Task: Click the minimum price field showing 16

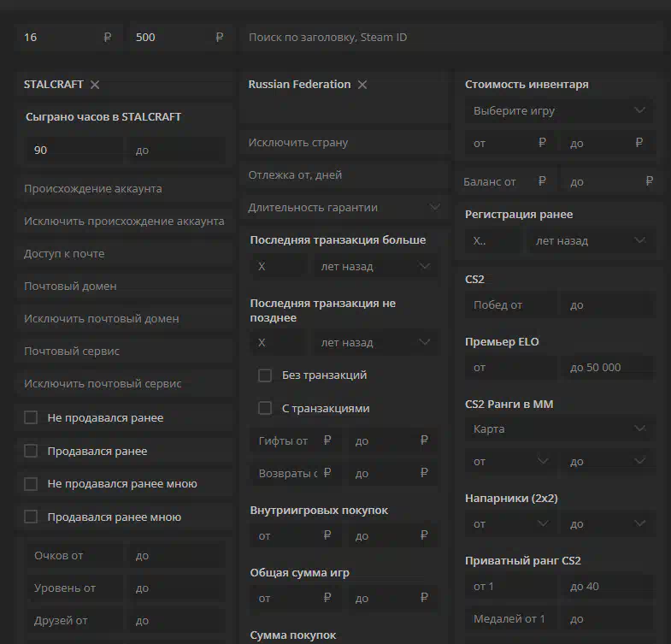Action: click(x=68, y=38)
